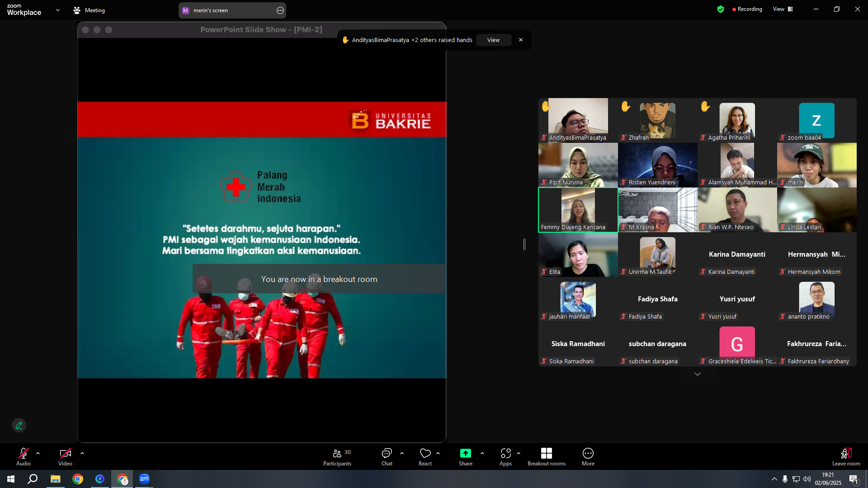Open Breakout rooms list
The image size is (868, 488).
tap(547, 456)
